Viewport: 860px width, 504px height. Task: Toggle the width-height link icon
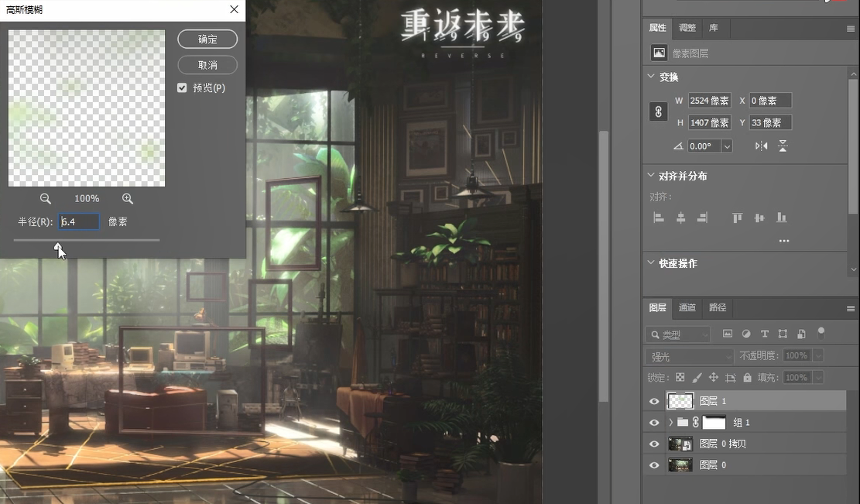(x=658, y=112)
